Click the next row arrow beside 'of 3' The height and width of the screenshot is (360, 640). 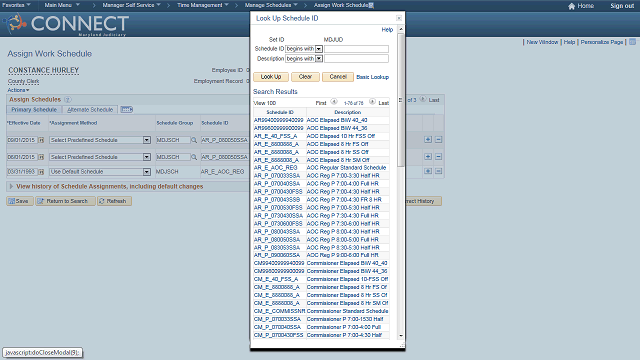423,99
